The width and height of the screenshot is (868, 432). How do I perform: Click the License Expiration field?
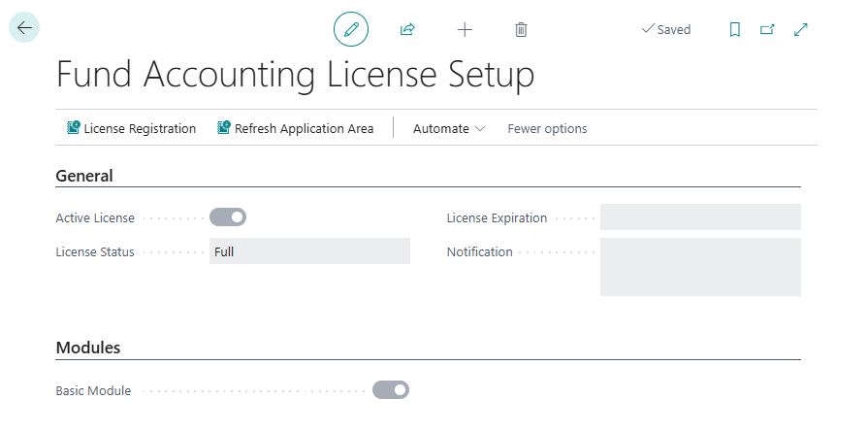[x=700, y=217]
